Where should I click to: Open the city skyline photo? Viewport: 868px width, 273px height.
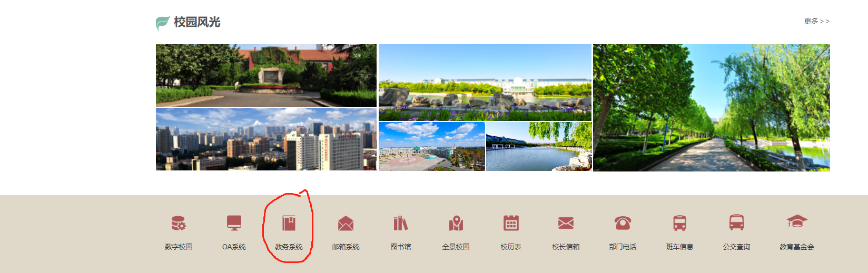pos(266,139)
